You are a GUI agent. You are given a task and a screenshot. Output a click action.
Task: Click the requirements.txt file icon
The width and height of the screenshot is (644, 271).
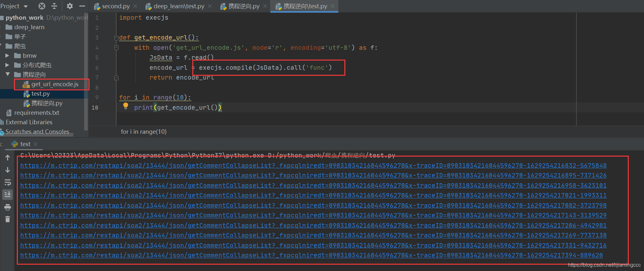[x=9, y=113]
